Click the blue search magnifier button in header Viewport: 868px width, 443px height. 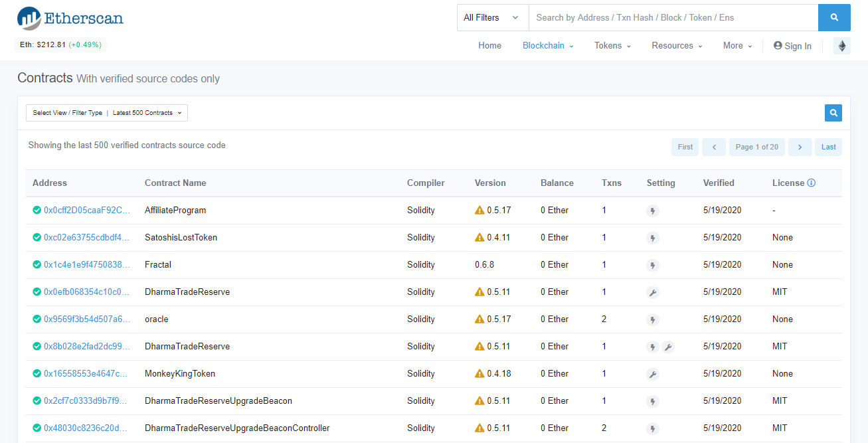click(834, 18)
